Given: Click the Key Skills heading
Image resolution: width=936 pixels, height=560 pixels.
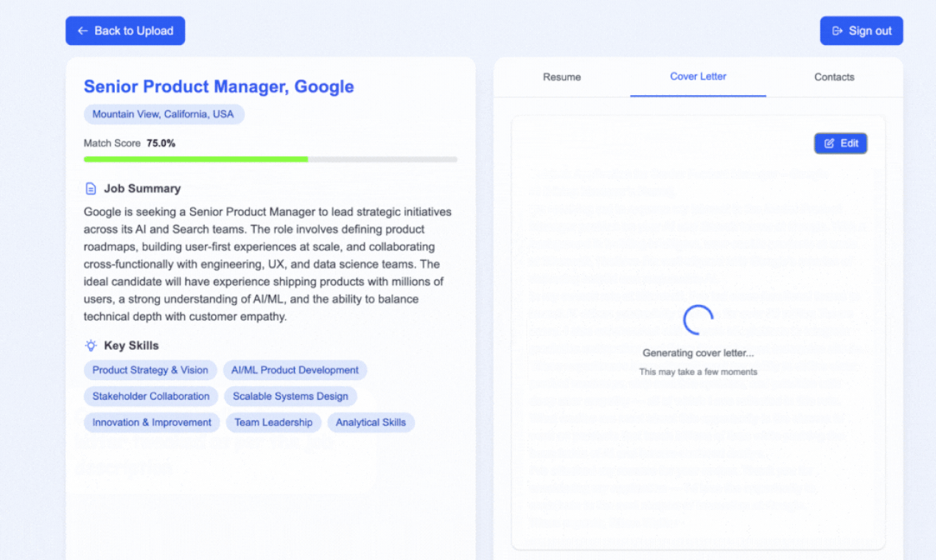Looking at the screenshot, I should pyautogui.click(x=131, y=346).
